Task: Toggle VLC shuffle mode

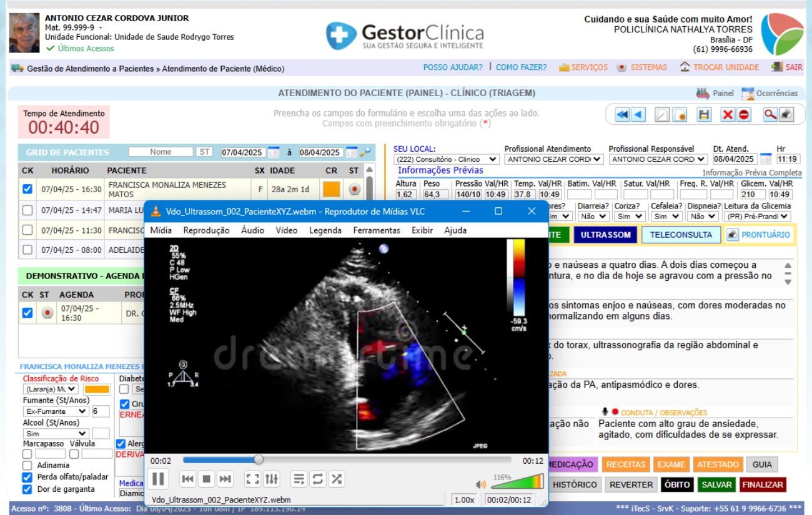Action: pos(337,479)
